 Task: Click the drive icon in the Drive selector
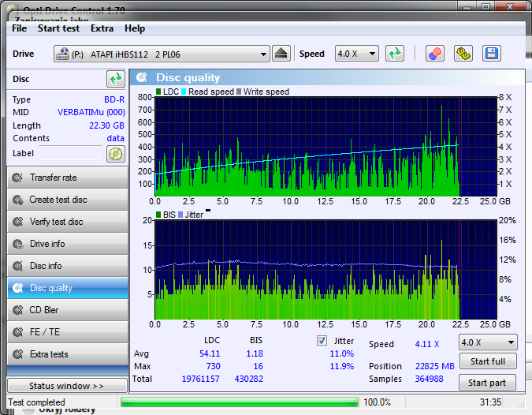[62, 54]
